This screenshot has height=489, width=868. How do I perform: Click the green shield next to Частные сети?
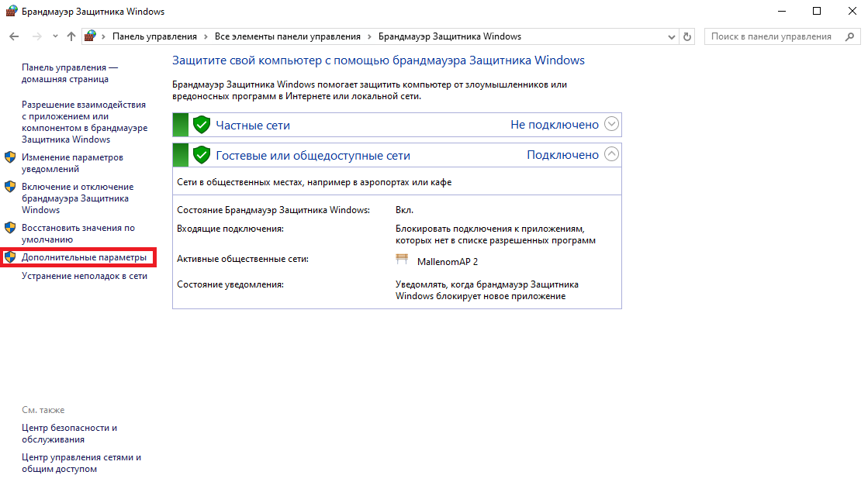(x=202, y=125)
